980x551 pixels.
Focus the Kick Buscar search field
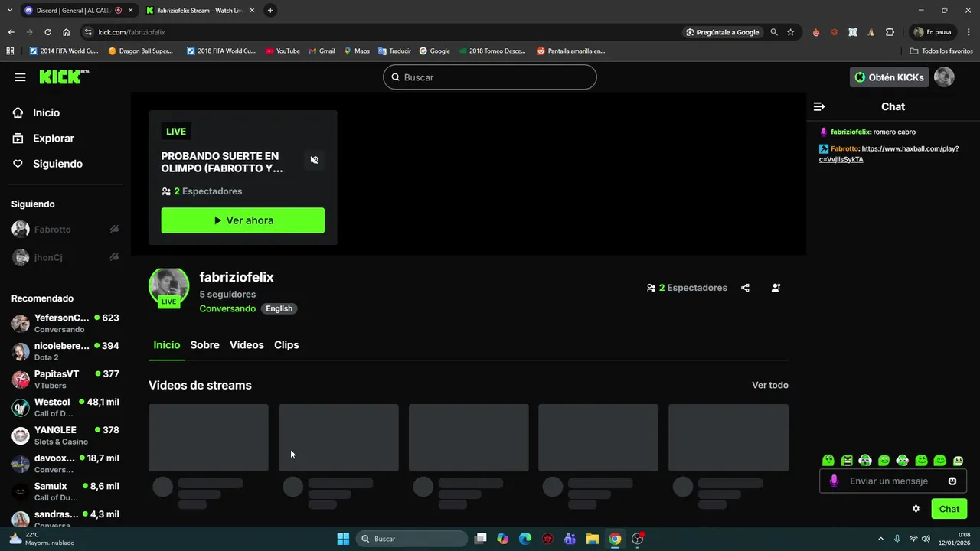(489, 77)
